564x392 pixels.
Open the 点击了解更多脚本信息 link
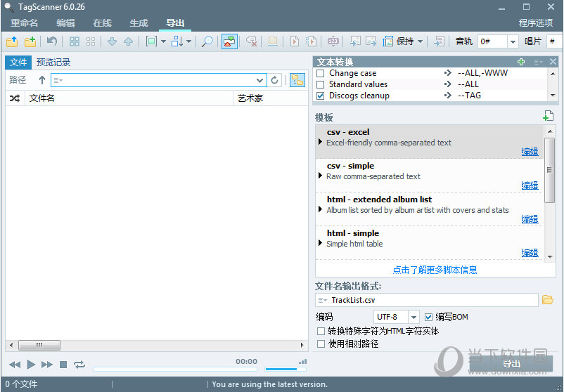pyautogui.click(x=435, y=270)
